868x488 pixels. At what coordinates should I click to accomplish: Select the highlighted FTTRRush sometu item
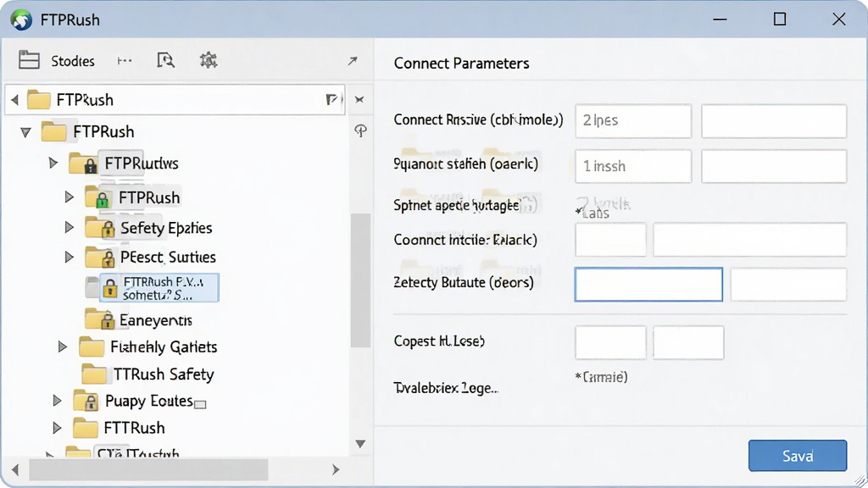click(159, 288)
